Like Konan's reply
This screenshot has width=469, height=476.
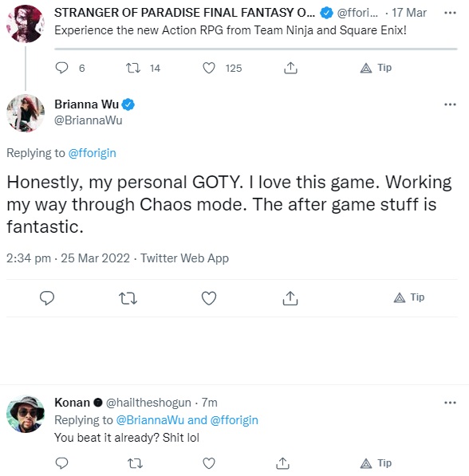[x=209, y=463]
